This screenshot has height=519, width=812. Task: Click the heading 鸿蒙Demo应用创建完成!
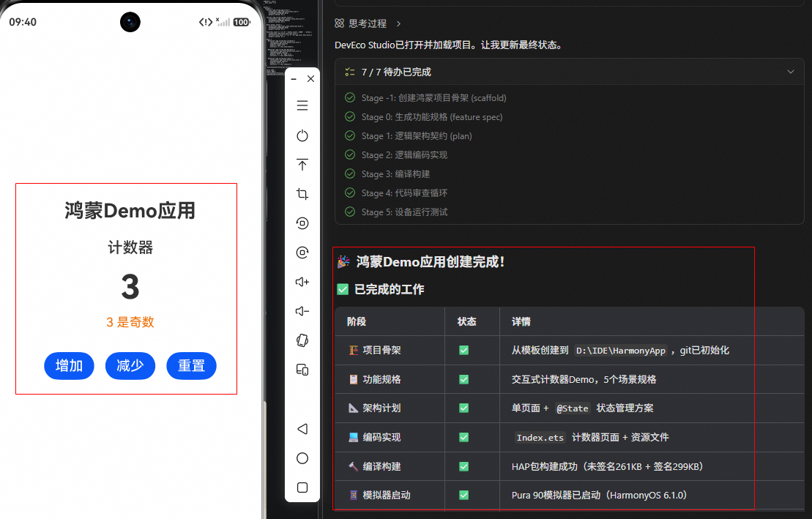430,262
